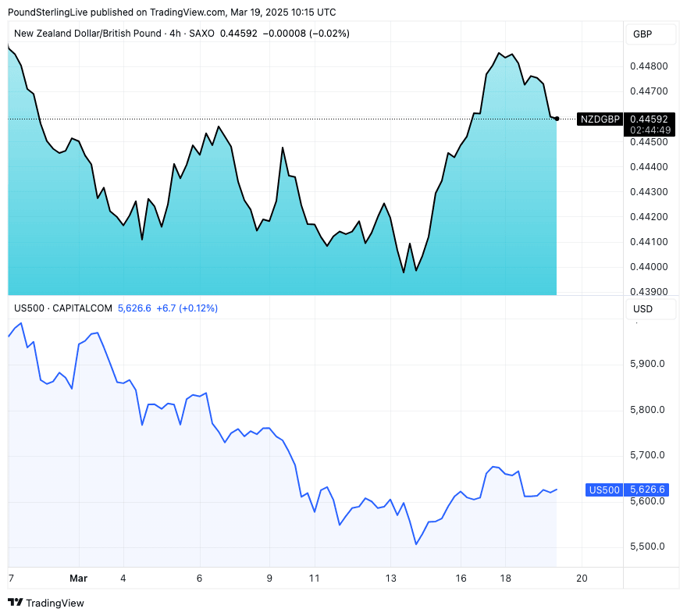
Task: Click the SAXO exchange label
Action: [201, 34]
